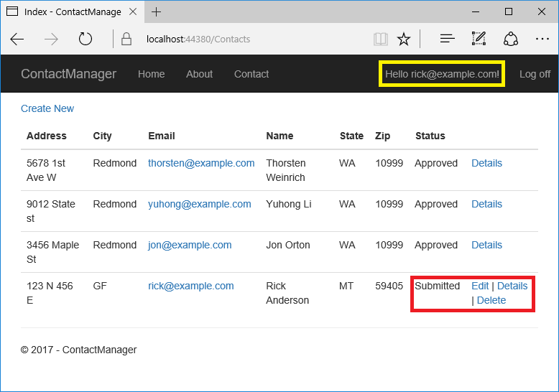Open Details for Thorsten Weinrich
The height and width of the screenshot is (392, 559).
tap(486, 163)
